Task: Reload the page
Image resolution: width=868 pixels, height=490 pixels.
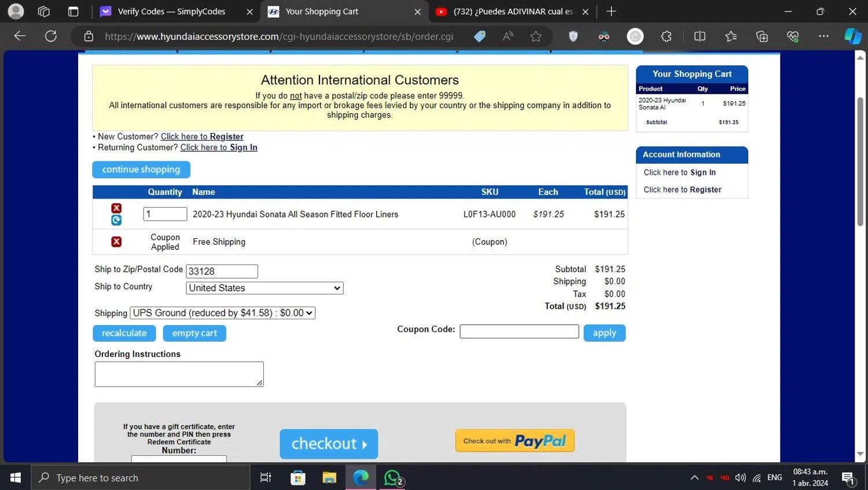Action: click(51, 36)
